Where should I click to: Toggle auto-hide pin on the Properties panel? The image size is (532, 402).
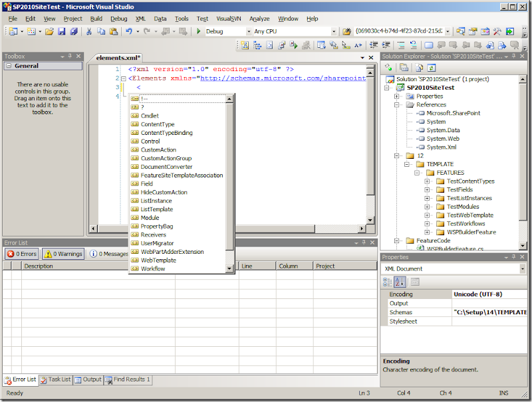(x=513, y=257)
